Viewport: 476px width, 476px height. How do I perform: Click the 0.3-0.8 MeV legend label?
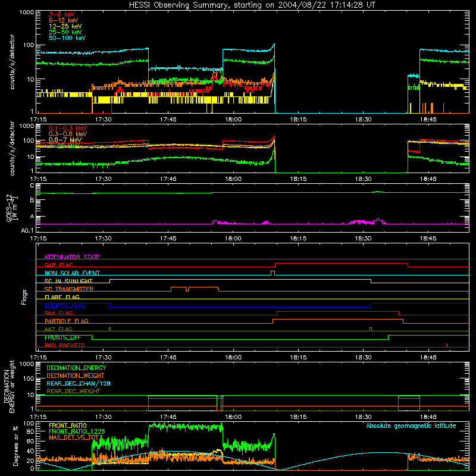pyautogui.click(x=68, y=134)
